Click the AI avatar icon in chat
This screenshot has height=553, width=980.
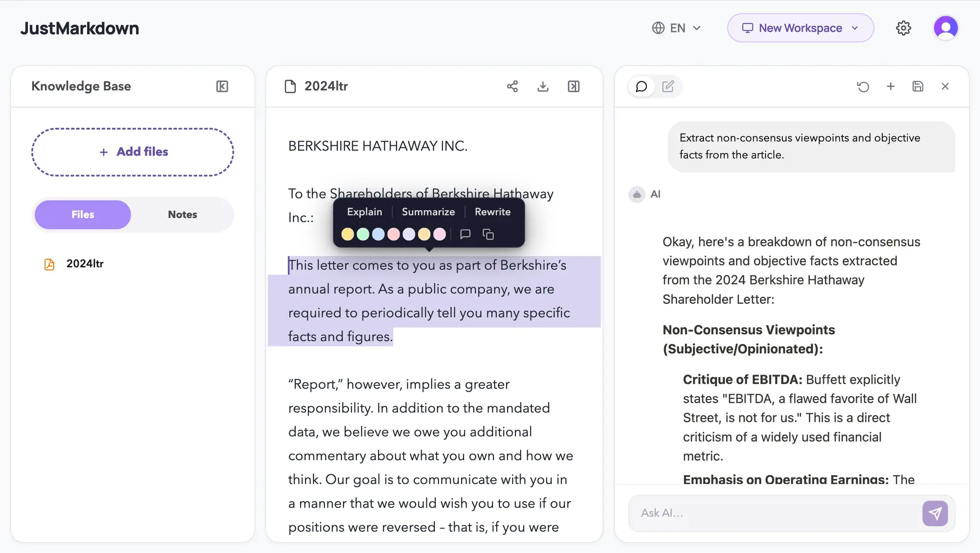(x=637, y=194)
